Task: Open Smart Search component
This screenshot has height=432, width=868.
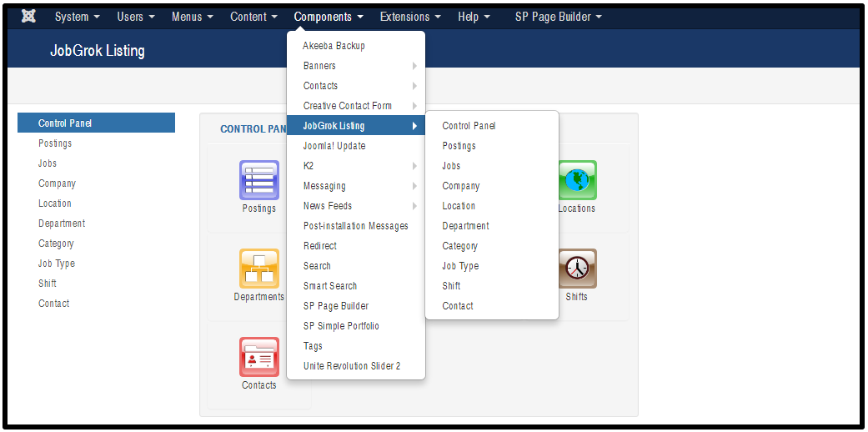Action: click(356, 286)
